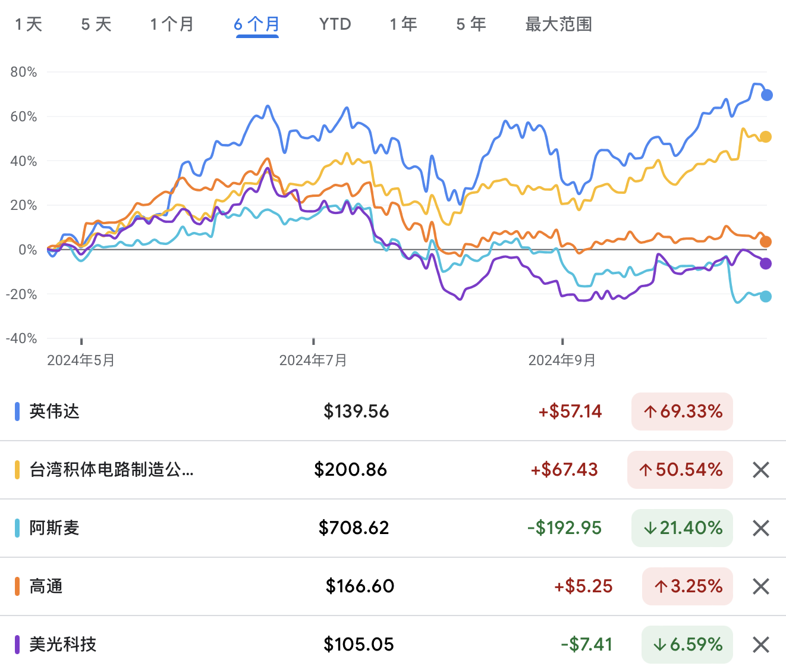Show the 最大范围 time range

[x=559, y=24]
